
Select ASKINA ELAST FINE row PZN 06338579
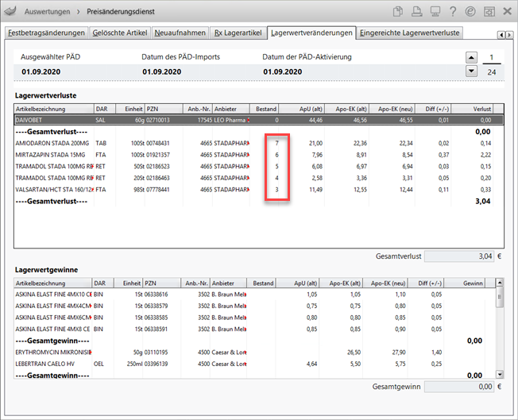[x=254, y=306]
